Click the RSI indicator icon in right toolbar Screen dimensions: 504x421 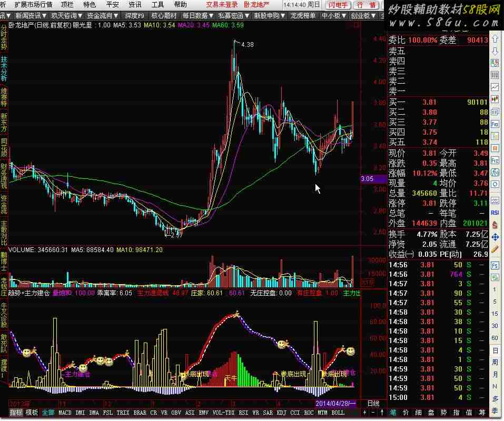(495, 213)
